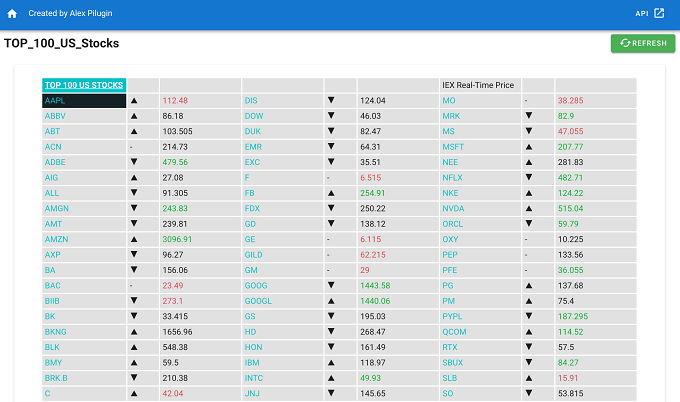The width and height of the screenshot is (680, 402).
Task: Click the Created by Alex Pilugin text
Action: tap(70, 13)
